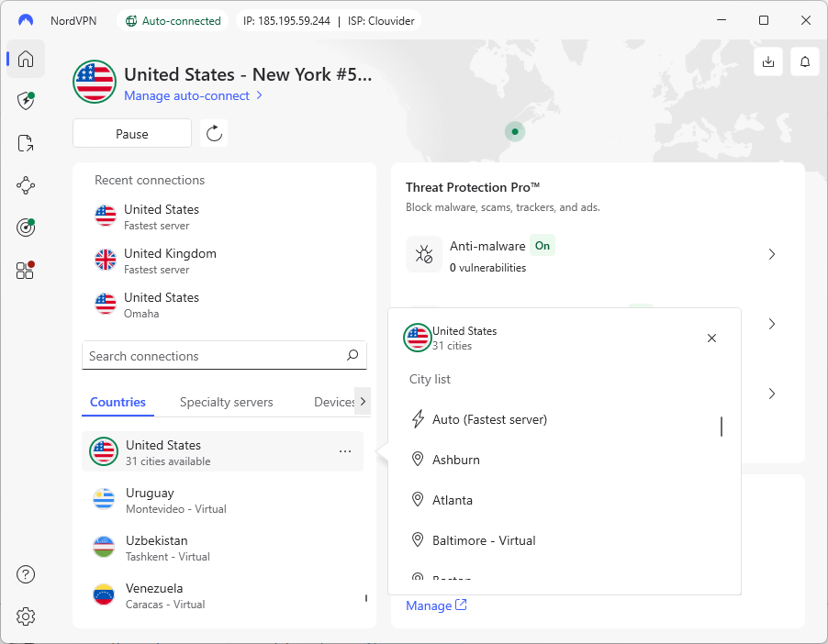Image resolution: width=828 pixels, height=644 pixels.
Task: Click the Threat Protection Pro heading
Action: 473,187
